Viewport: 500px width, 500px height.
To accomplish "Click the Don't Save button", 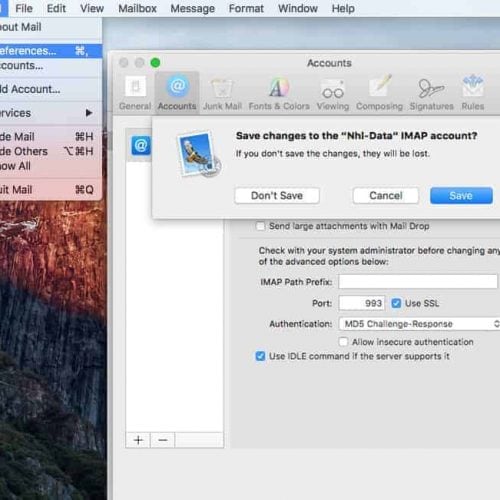I will point(277,195).
